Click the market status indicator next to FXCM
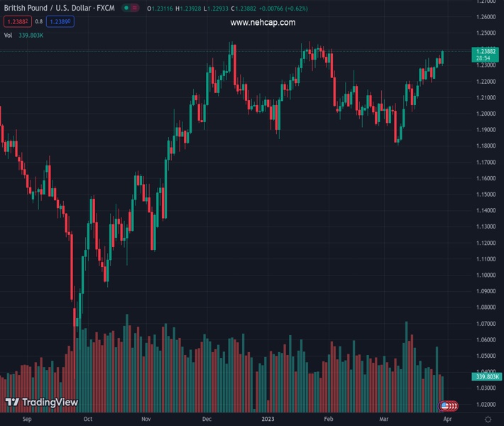This screenshot has width=504, height=426. (126, 8)
